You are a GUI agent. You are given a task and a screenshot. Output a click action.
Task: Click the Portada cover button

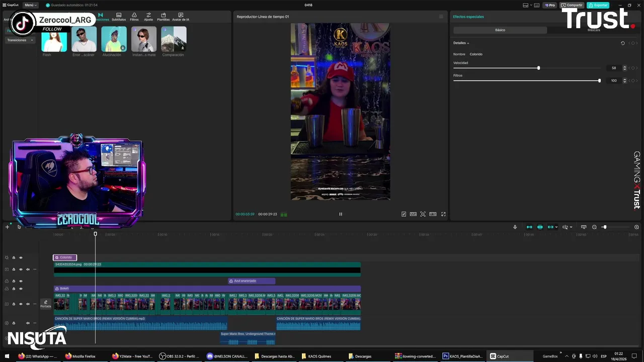46,304
